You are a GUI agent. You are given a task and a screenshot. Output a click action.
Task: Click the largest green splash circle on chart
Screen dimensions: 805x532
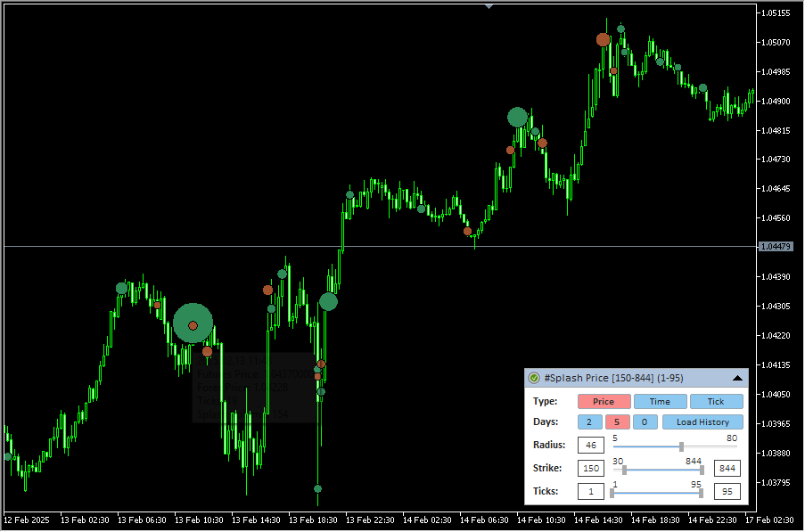click(x=193, y=324)
